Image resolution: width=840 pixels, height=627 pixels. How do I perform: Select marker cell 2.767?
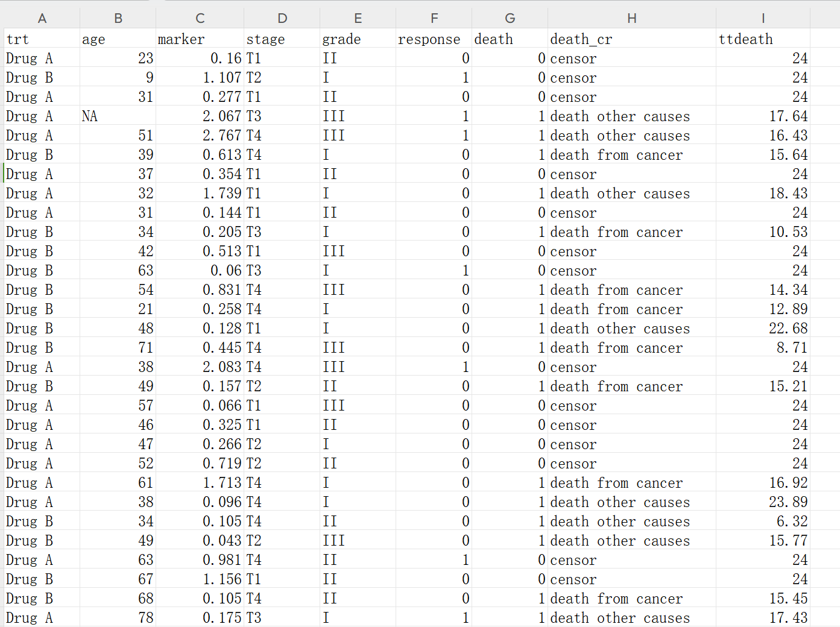click(x=200, y=135)
